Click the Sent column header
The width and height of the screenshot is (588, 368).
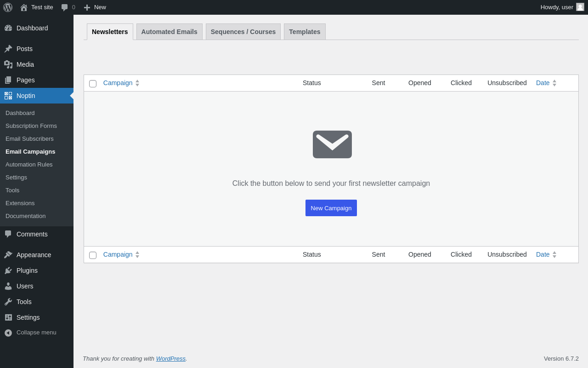(379, 83)
